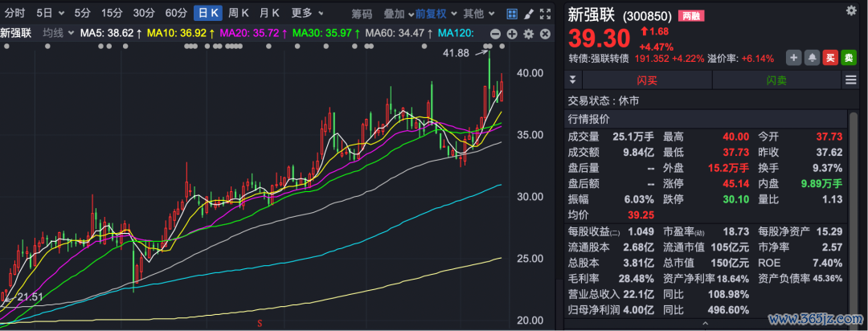Click the 跌停 limit-down price 30.10
The image size is (868, 331).
click(735, 199)
